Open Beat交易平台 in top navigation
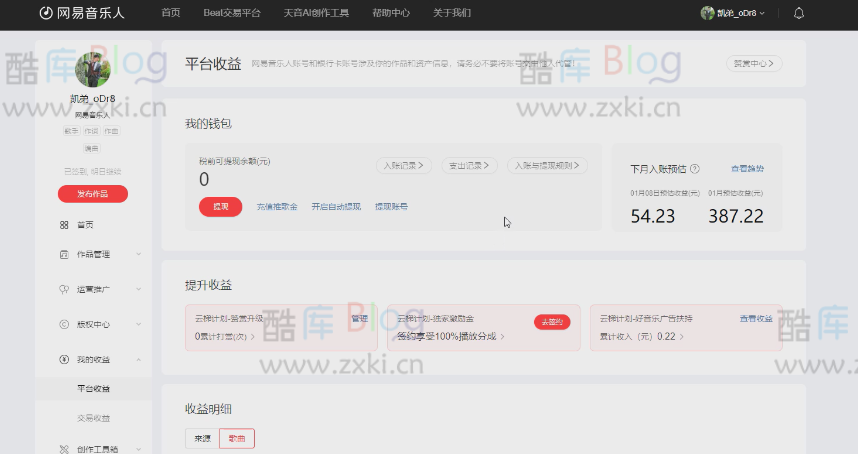The image size is (858, 454). [232, 13]
